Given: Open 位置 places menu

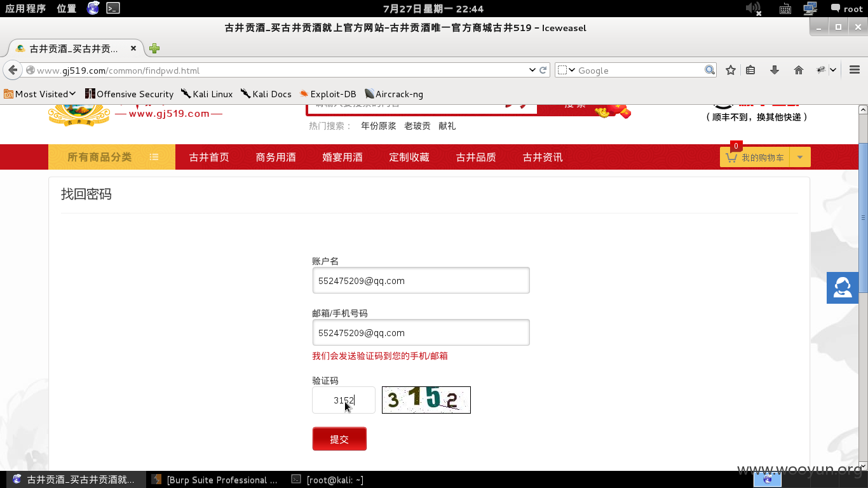Looking at the screenshot, I should (x=66, y=9).
